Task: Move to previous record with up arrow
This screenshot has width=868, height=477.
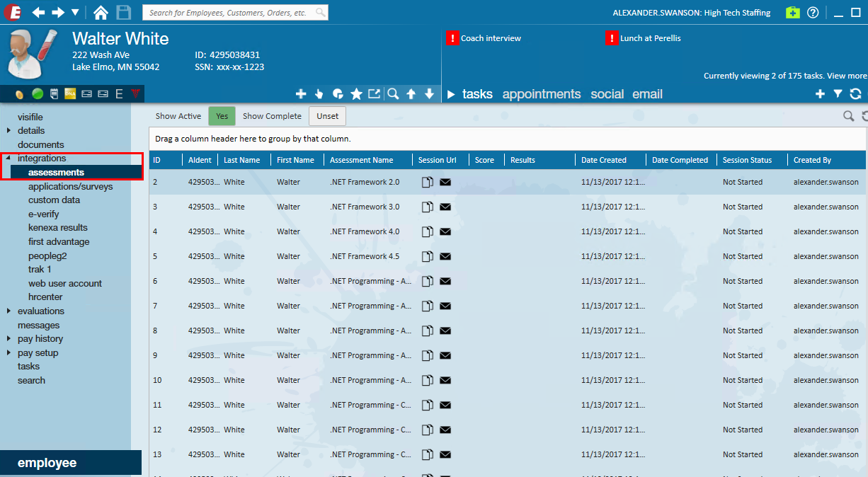Action: [411, 93]
